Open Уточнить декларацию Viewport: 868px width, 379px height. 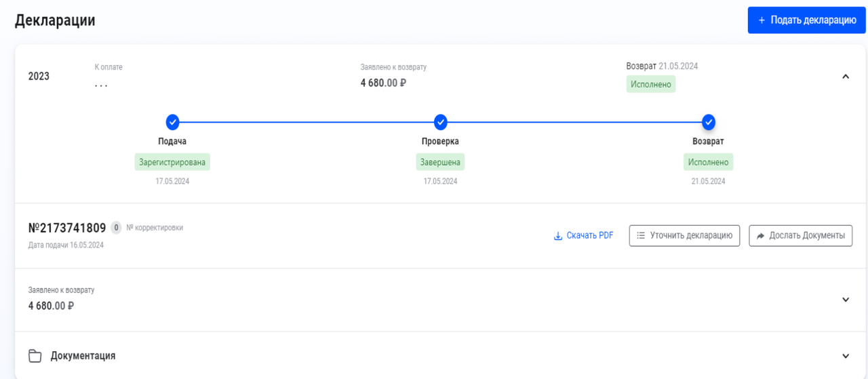click(684, 235)
